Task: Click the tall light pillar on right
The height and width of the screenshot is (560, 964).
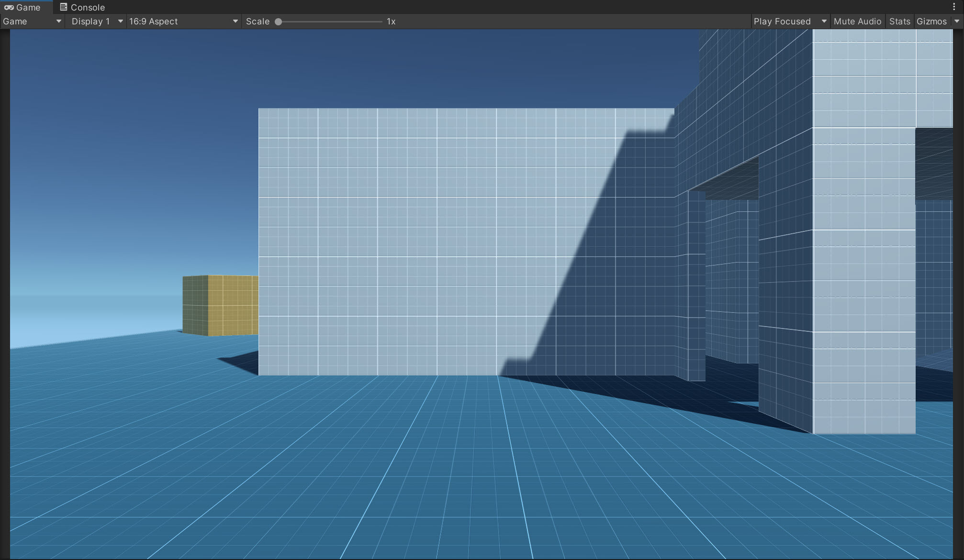Action: coord(863,282)
